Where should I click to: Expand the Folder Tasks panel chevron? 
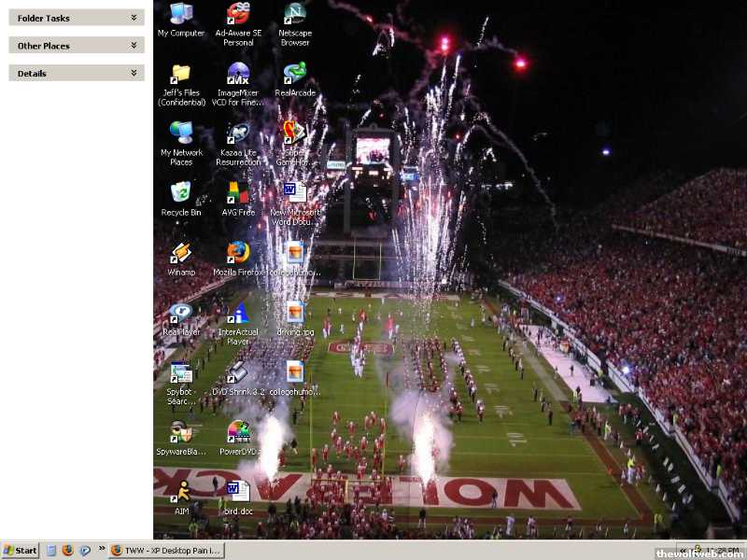(134, 18)
